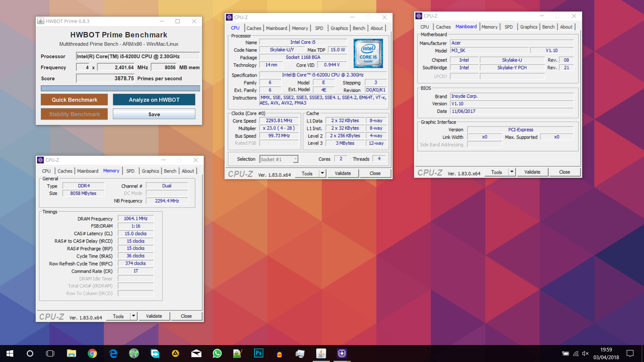Viewport: 644px width, 362px height.
Task: Open the WhatsApp taskbar icon
Action: coord(217,353)
